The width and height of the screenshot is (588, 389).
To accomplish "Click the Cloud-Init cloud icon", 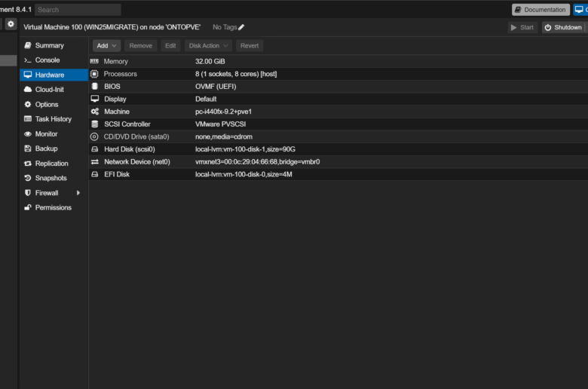I will pyautogui.click(x=28, y=89).
